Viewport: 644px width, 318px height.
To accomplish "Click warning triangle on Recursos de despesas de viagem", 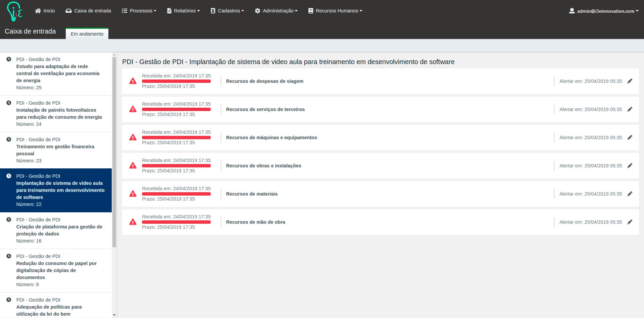I will (133, 81).
